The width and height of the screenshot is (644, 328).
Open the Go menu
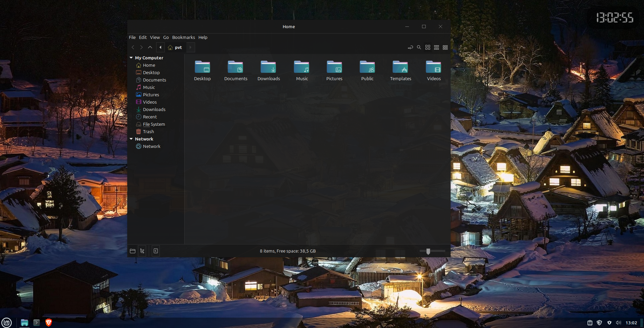166,37
